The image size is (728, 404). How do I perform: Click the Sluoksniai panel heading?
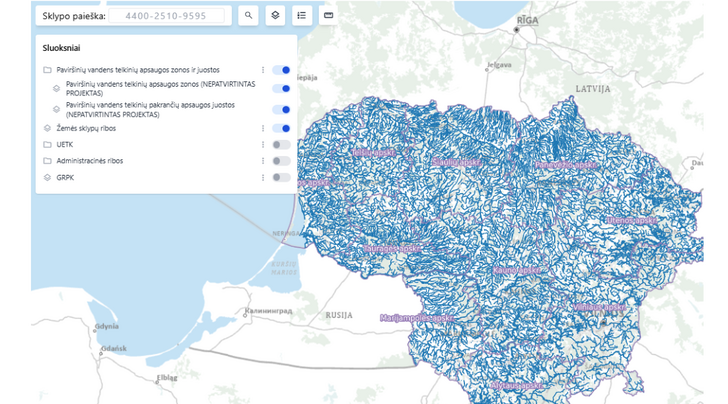[x=61, y=48]
